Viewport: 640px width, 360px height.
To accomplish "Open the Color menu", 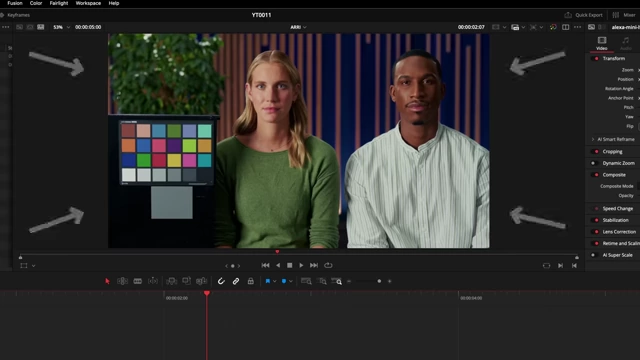I will pyautogui.click(x=36, y=3).
